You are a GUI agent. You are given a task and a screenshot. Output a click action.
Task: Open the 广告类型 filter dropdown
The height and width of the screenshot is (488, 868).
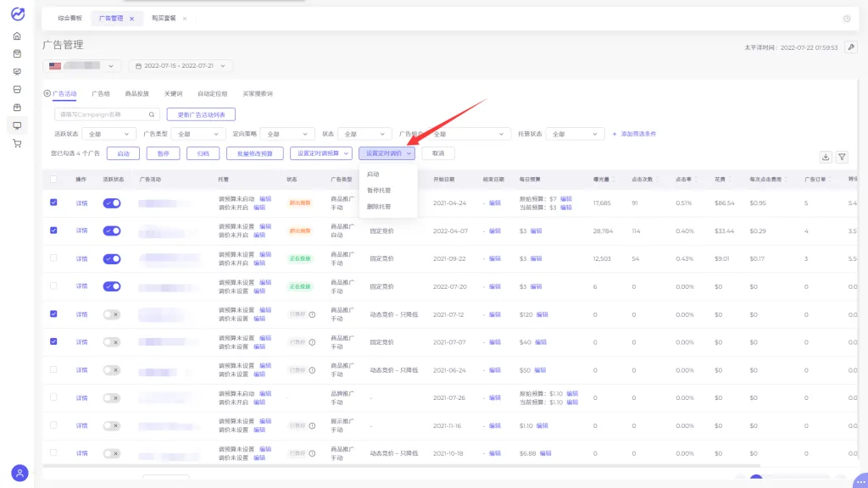(198, 134)
